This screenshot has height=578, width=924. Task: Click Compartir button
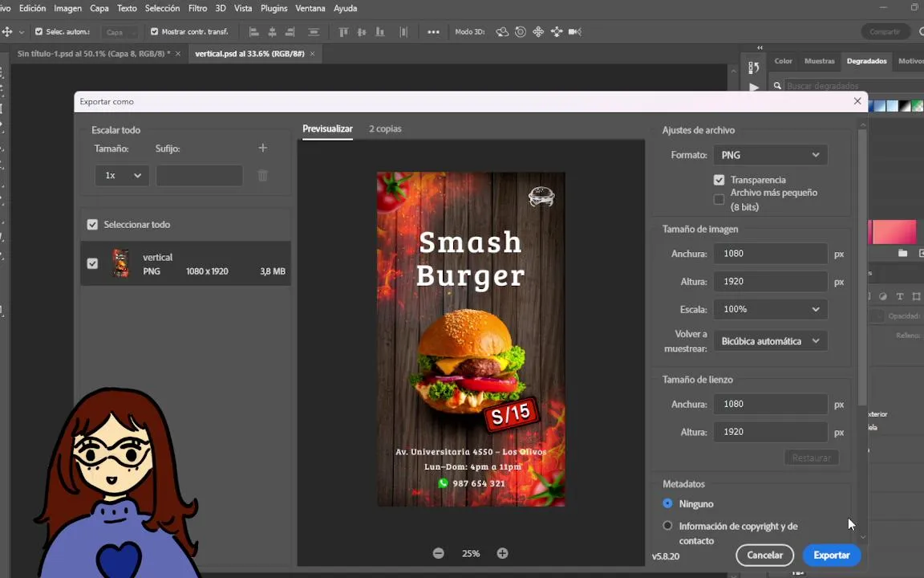(x=885, y=32)
